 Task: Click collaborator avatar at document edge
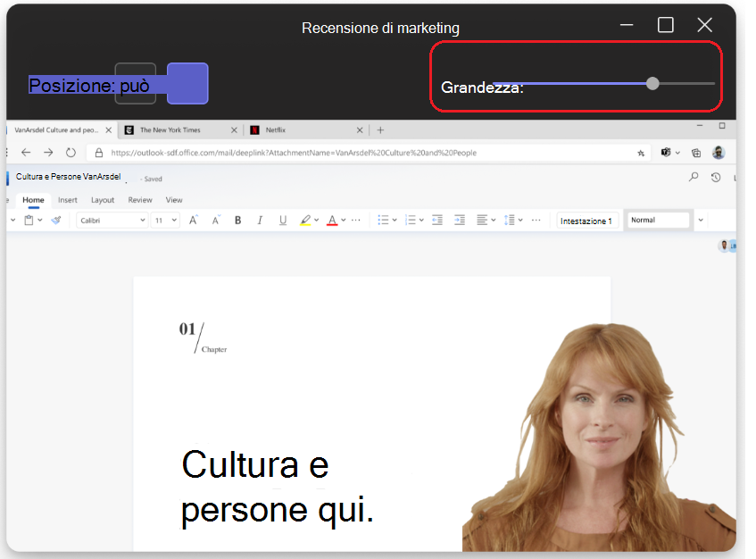[x=724, y=246]
